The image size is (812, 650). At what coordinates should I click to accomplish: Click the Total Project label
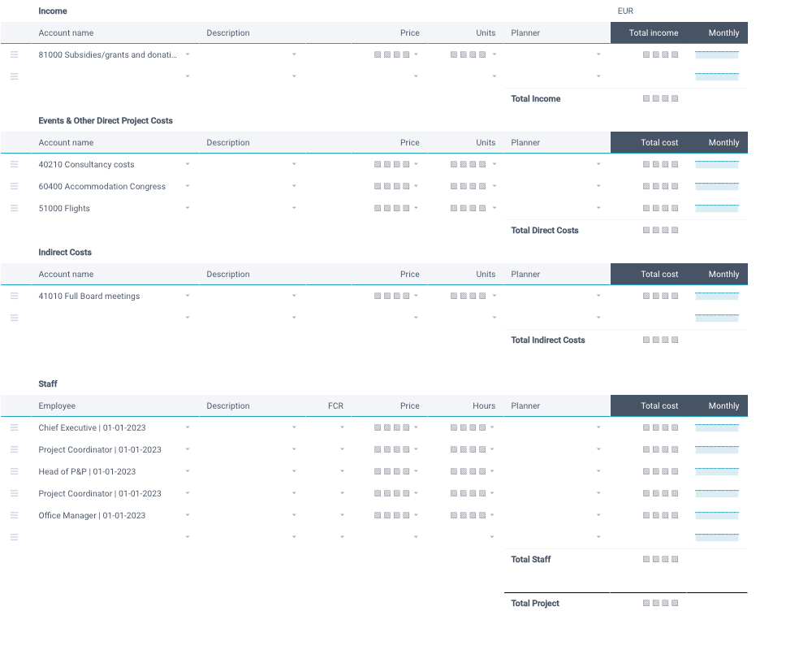click(533, 603)
